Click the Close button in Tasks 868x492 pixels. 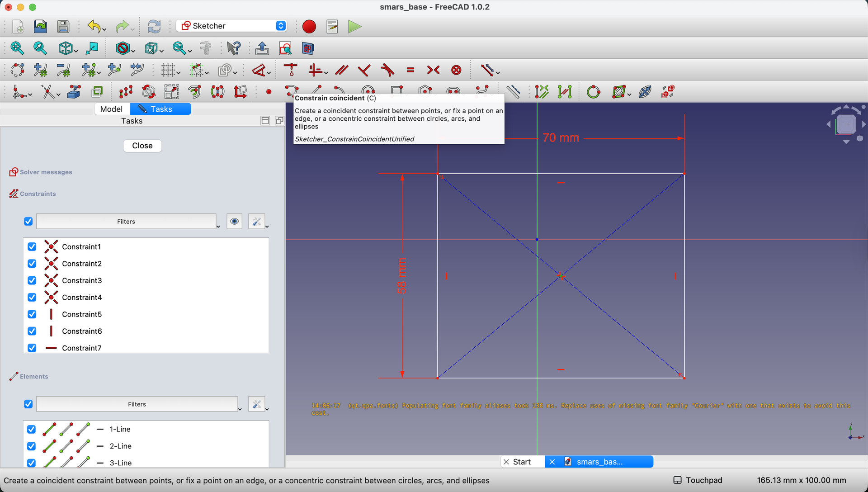point(142,146)
